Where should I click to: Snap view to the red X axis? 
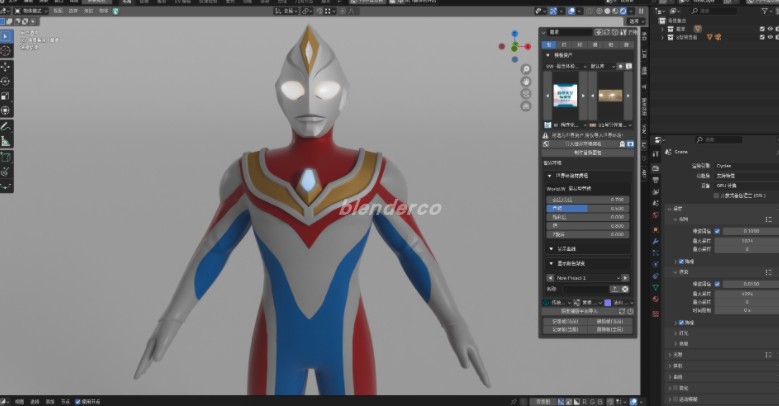528,46
